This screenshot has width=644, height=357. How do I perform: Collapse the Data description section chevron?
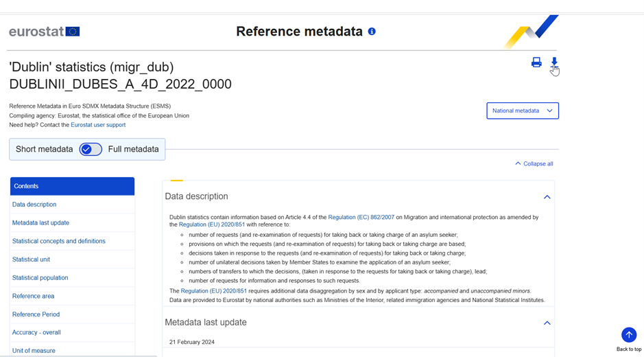coord(547,197)
